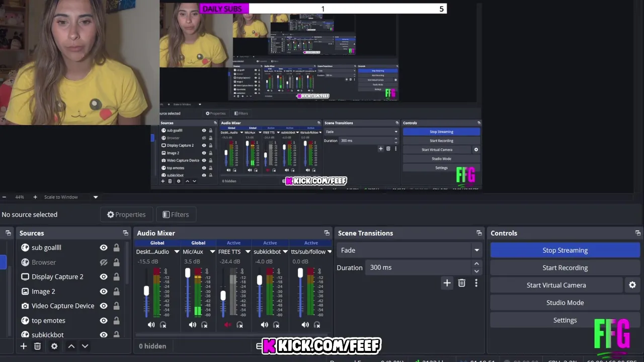Undock the Audio Mixer panel

tap(327, 233)
